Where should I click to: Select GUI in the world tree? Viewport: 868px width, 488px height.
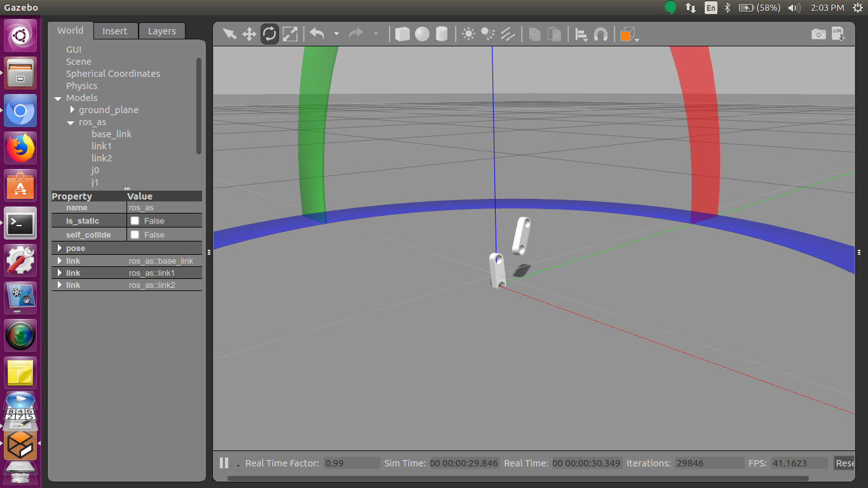click(x=74, y=50)
